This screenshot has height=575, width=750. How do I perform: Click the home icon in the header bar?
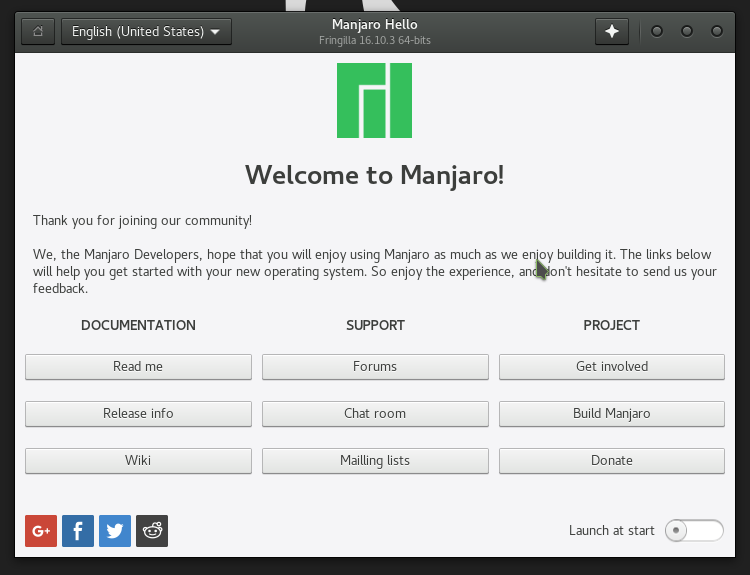point(38,32)
